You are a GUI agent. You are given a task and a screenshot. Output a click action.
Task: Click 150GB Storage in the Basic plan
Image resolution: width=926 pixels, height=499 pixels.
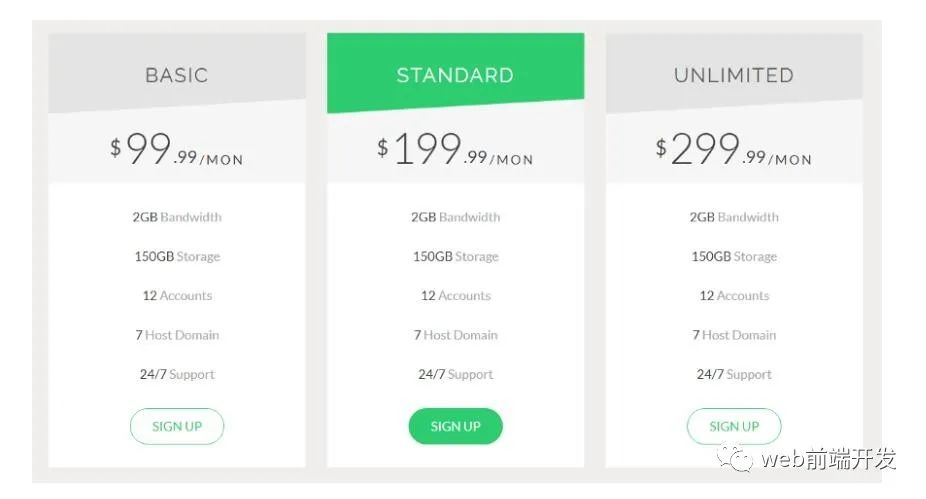[177, 257]
